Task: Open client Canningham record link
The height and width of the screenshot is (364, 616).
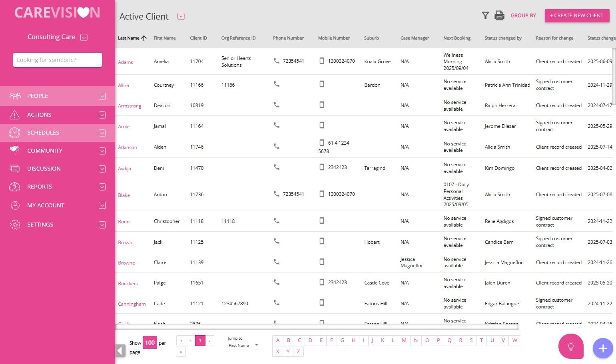Action: (x=132, y=304)
